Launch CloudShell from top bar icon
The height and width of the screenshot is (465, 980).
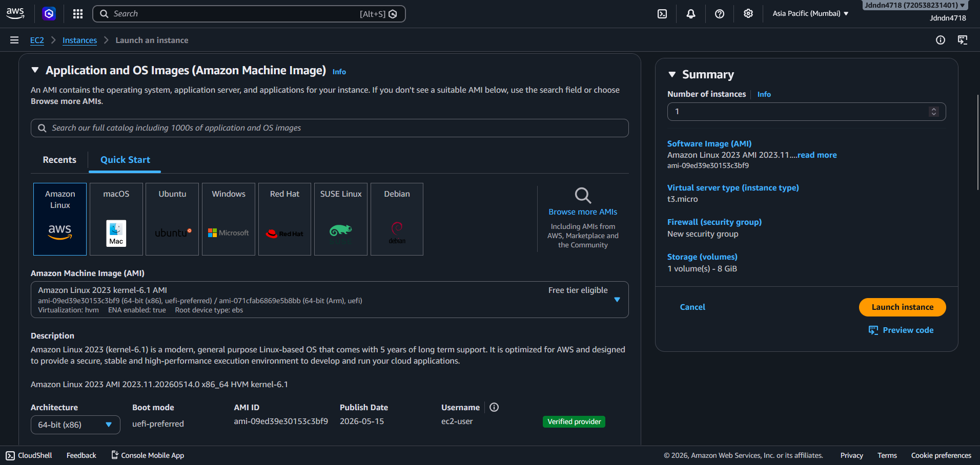pyautogui.click(x=662, y=14)
